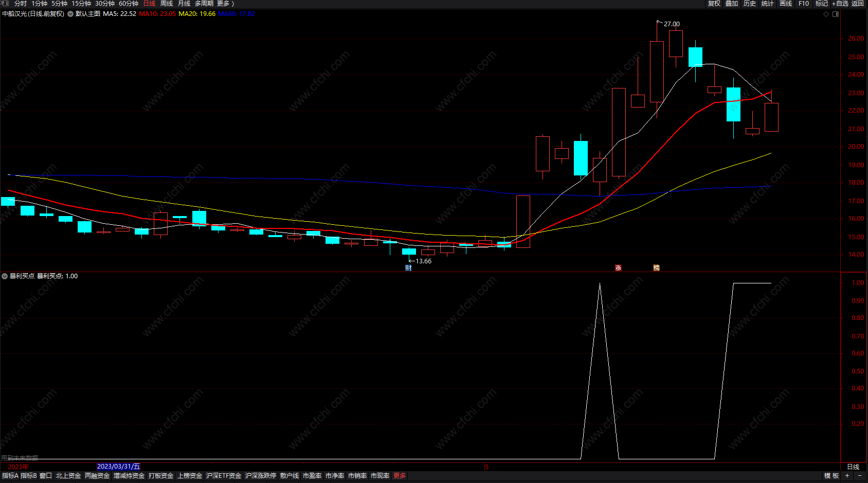The height and width of the screenshot is (483, 868).
Task: Click the red MA10: 23.05 legend label
Action: click(x=157, y=14)
